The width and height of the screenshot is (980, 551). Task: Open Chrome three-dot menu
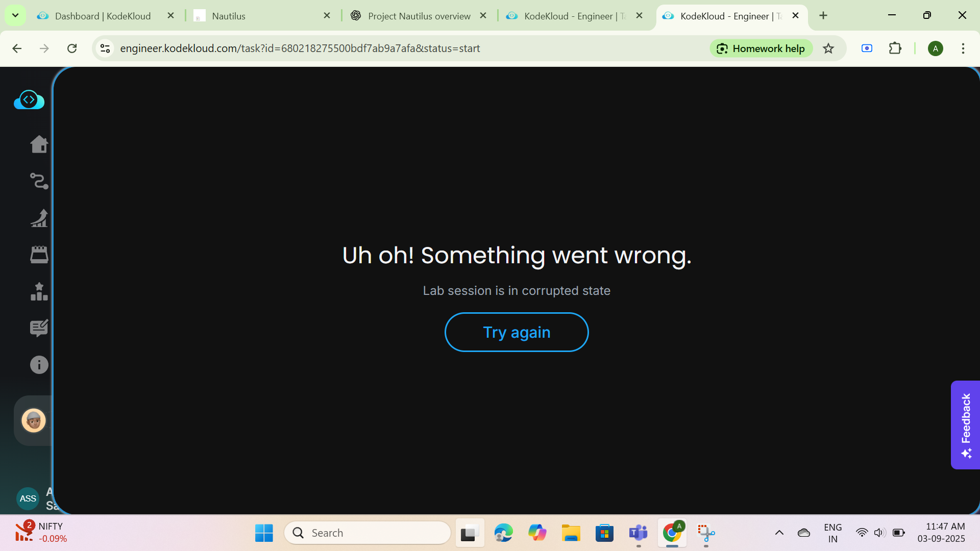[x=963, y=48]
